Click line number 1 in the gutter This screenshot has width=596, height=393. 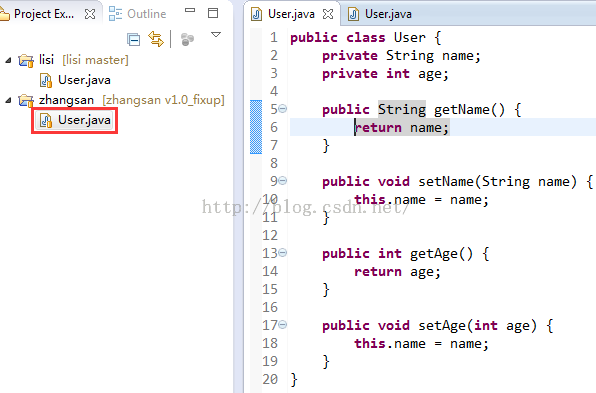click(x=274, y=38)
